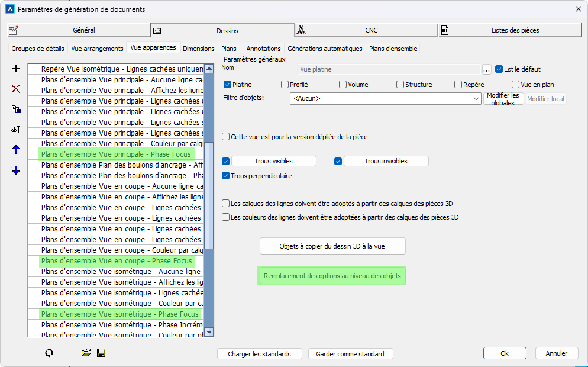Open the CNC tab
The width and height of the screenshot is (588, 367).
pyautogui.click(x=366, y=30)
